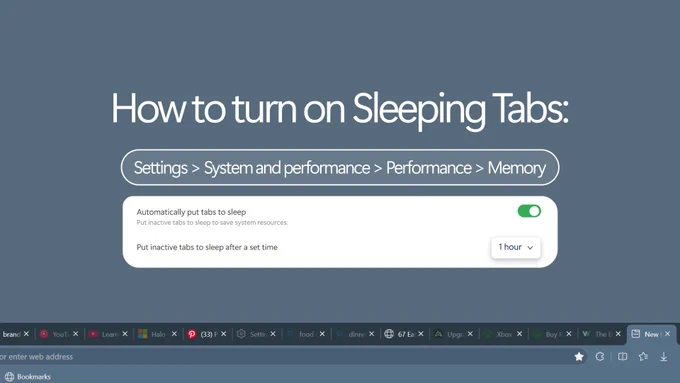Image resolution: width=680 pixels, height=383 pixels.
Task: Close the YouTube circular-icon tab
Action: coord(76,334)
